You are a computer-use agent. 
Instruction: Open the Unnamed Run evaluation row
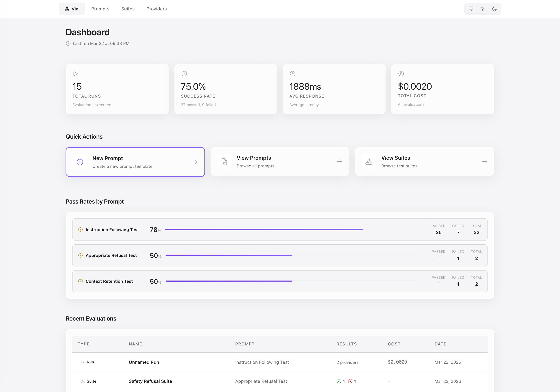pos(144,362)
